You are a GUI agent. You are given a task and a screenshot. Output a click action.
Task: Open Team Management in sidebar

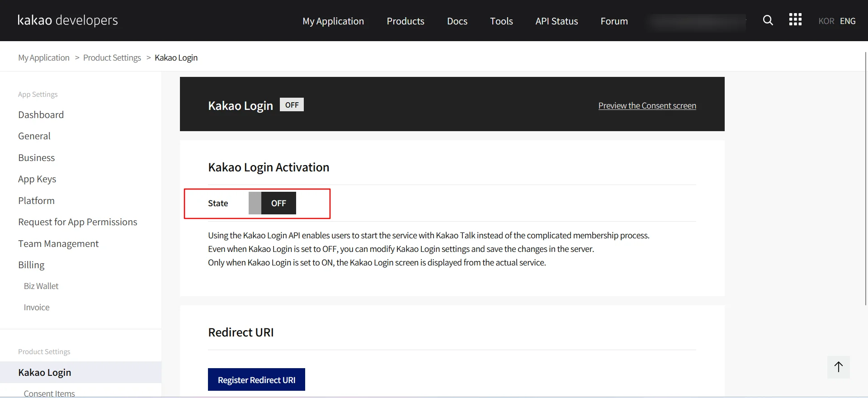[58, 244]
